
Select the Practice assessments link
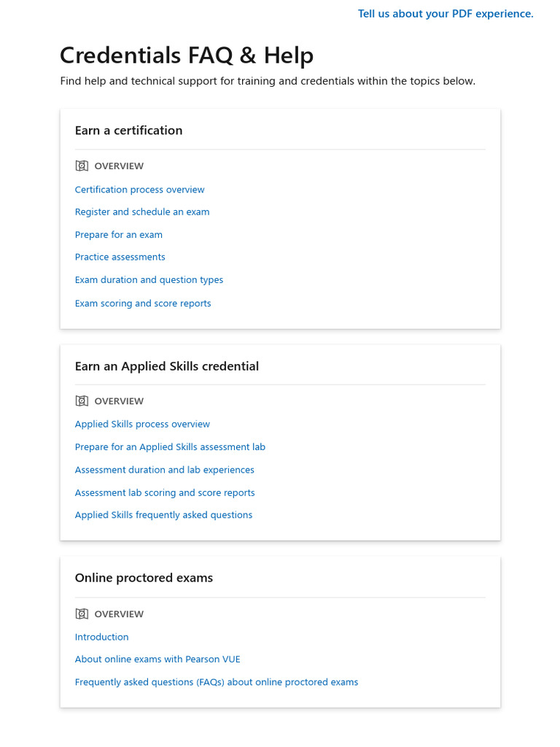click(x=120, y=258)
